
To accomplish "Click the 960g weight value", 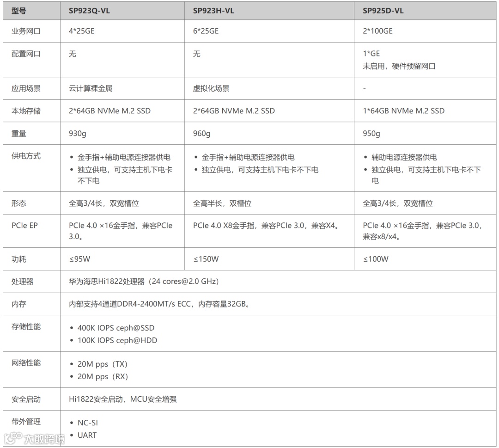I will click(202, 134).
